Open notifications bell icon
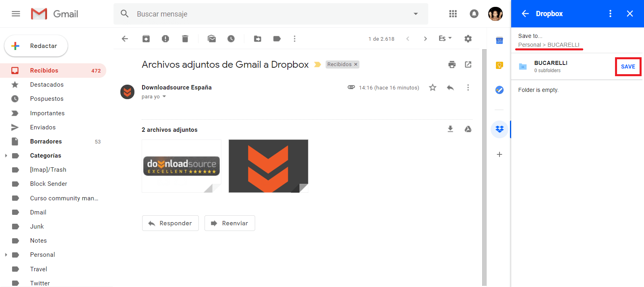The height and width of the screenshot is (287, 644). tap(474, 14)
